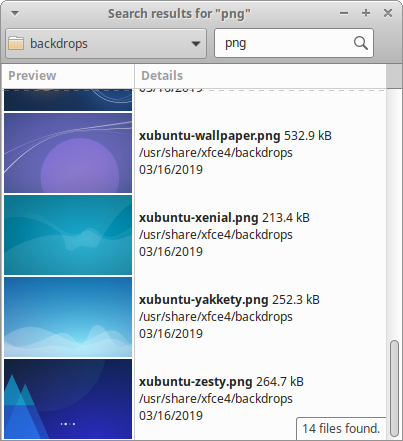Click the folder icon in location selector
Image resolution: width=403 pixels, height=441 pixels.
pos(16,44)
